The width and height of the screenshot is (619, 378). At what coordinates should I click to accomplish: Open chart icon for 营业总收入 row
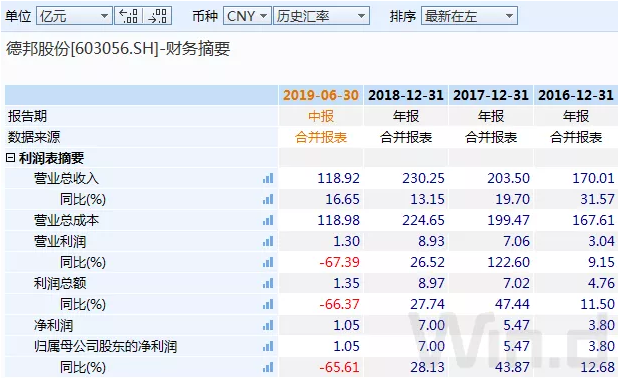[x=268, y=178]
